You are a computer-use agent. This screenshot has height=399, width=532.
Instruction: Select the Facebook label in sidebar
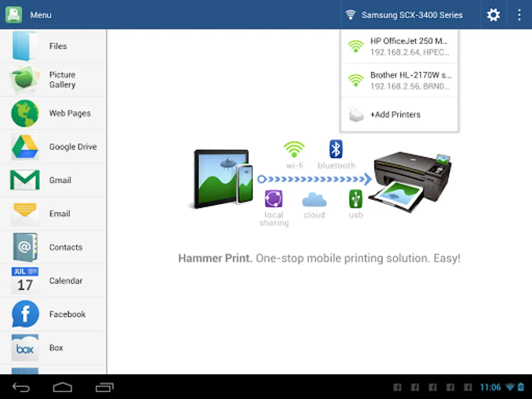coord(67,314)
